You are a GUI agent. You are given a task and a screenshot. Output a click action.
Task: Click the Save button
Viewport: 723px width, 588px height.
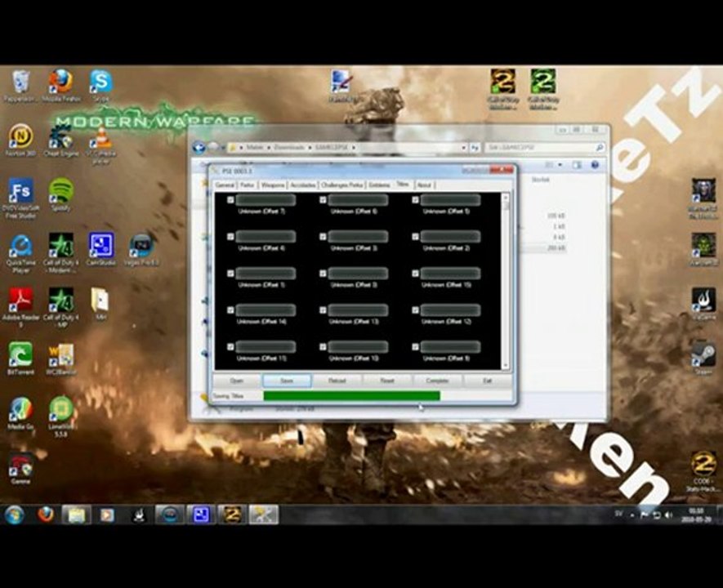pyautogui.click(x=287, y=381)
